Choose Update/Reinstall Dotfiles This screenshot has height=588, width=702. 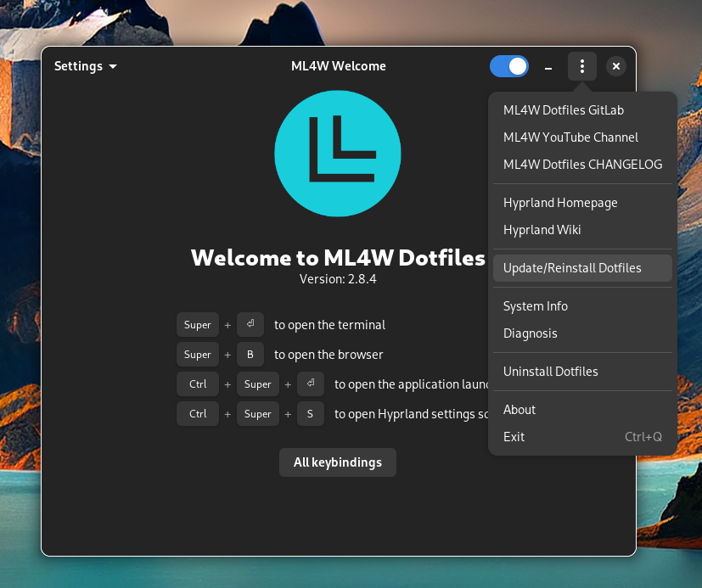(572, 268)
